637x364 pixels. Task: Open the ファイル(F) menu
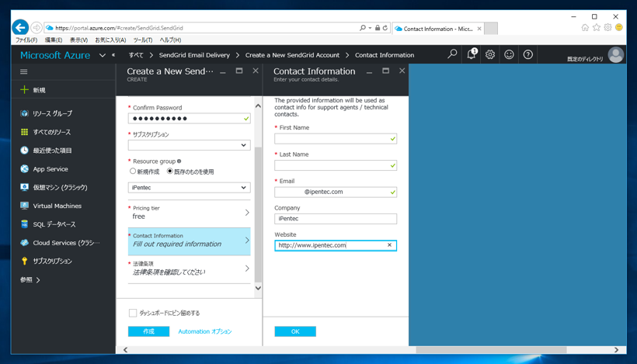coord(26,40)
